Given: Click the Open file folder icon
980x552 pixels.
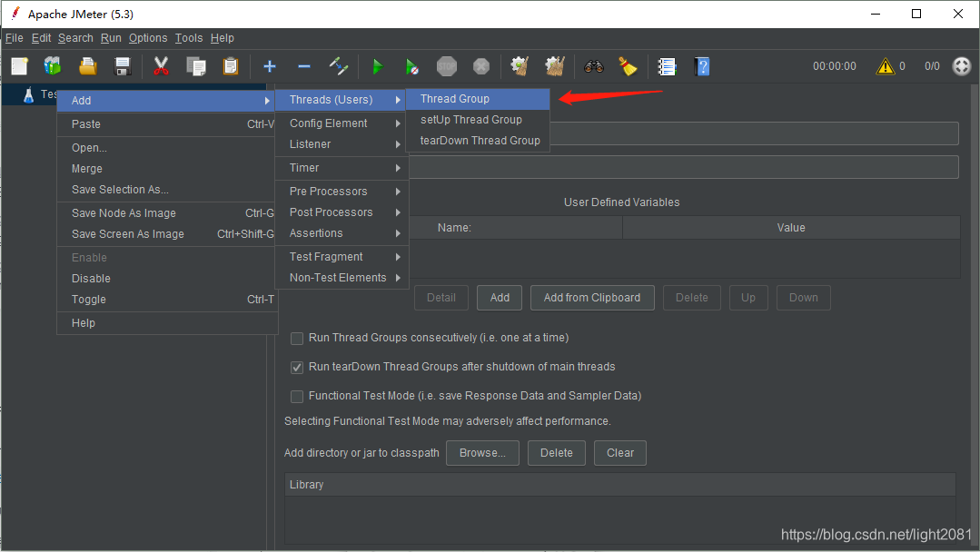Looking at the screenshot, I should click(x=88, y=66).
